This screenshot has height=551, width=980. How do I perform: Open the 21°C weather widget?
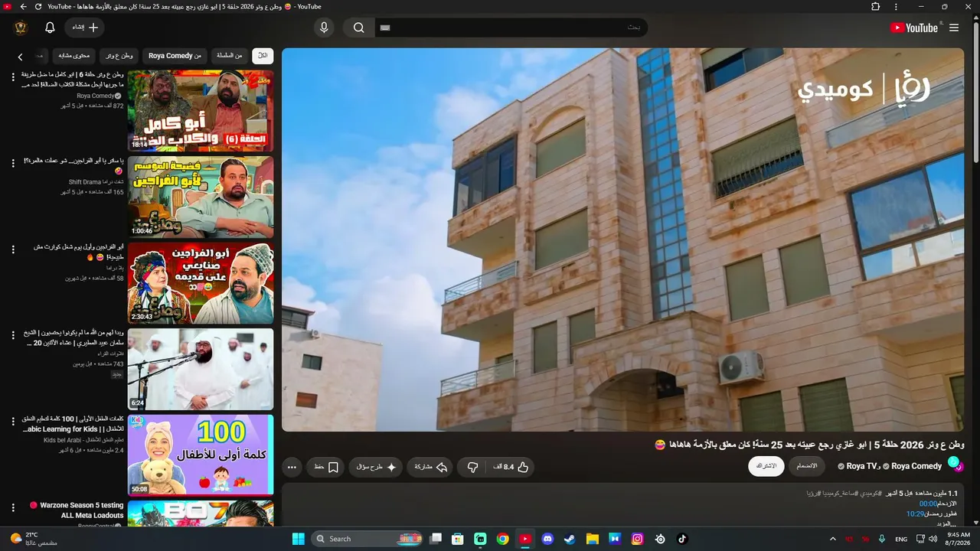pyautogui.click(x=34, y=539)
